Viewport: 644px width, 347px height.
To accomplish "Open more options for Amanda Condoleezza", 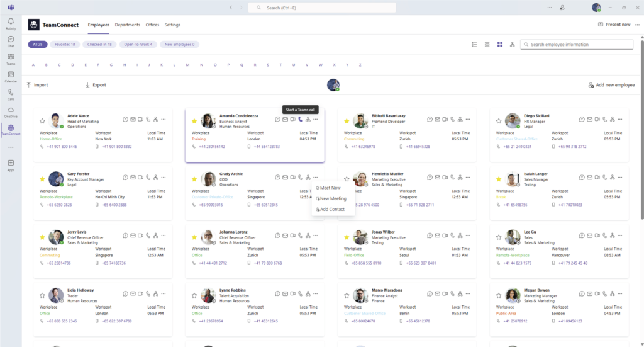I will coord(316,119).
